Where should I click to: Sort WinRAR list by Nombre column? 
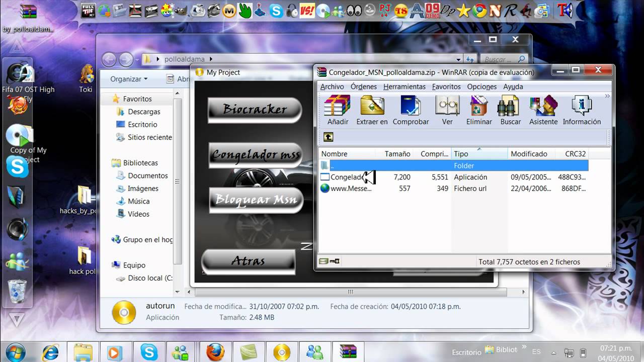tap(347, 154)
